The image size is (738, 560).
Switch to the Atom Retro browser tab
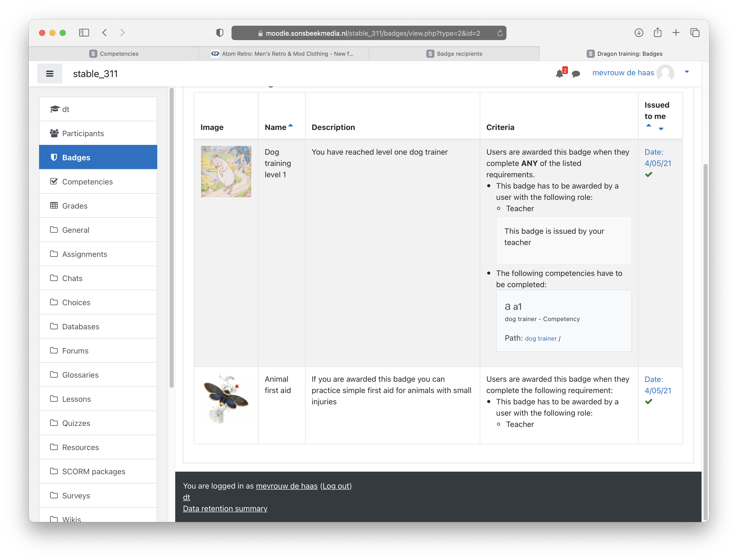(x=284, y=54)
